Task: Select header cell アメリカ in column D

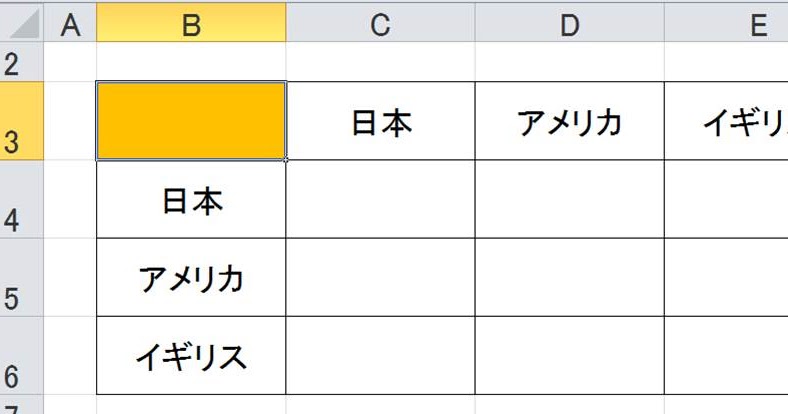Action: [569, 121]
